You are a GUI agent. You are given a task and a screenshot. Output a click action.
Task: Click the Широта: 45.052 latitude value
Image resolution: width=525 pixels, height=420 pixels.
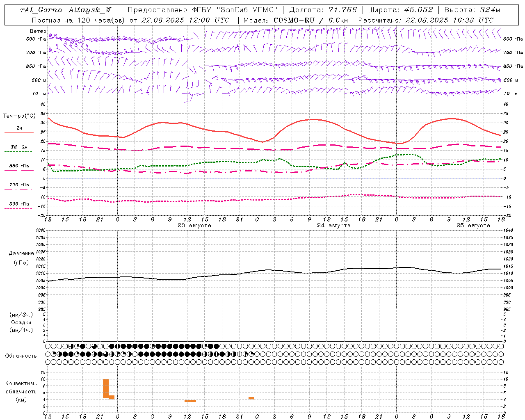400,10
